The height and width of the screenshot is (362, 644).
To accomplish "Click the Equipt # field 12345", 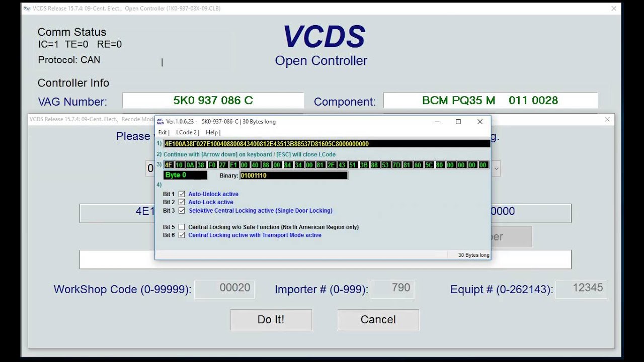I will [x=581, y=289].
